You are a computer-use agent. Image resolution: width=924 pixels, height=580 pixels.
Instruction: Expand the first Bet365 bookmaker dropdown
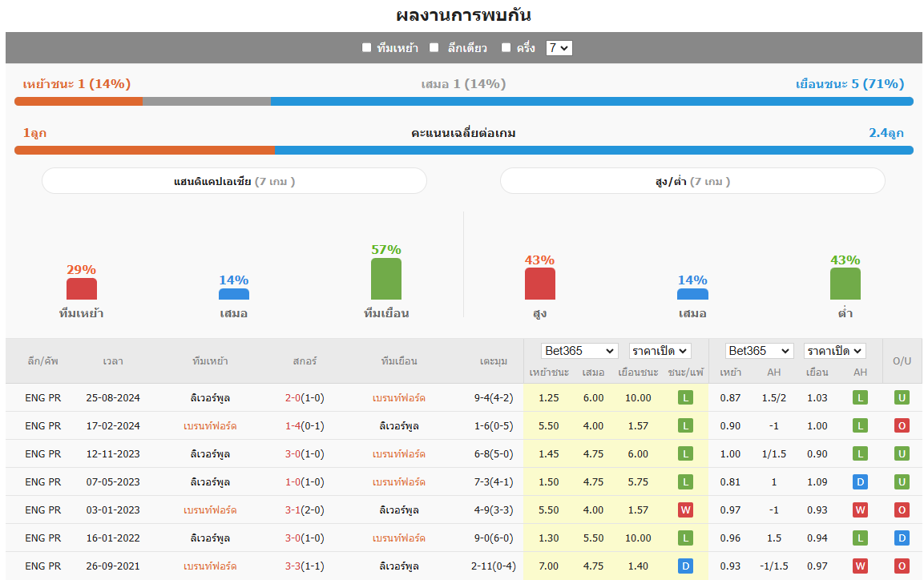[580, 351]
